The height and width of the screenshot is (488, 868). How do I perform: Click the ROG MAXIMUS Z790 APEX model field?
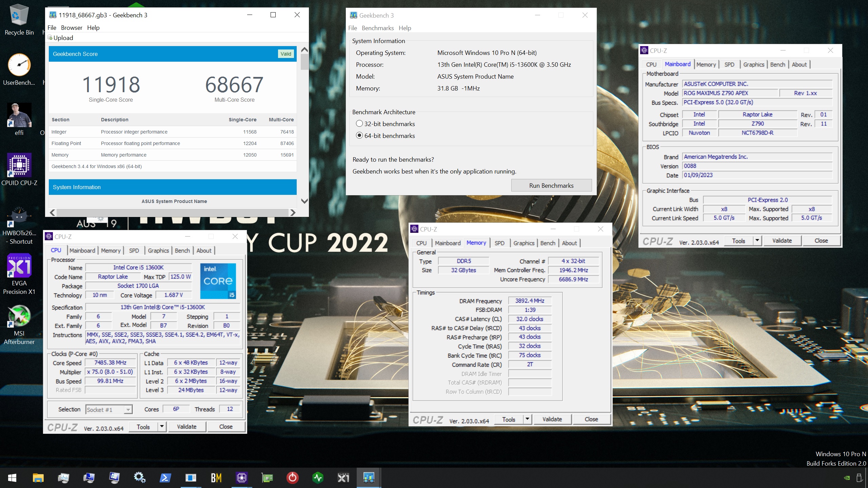tap(730, 93)
